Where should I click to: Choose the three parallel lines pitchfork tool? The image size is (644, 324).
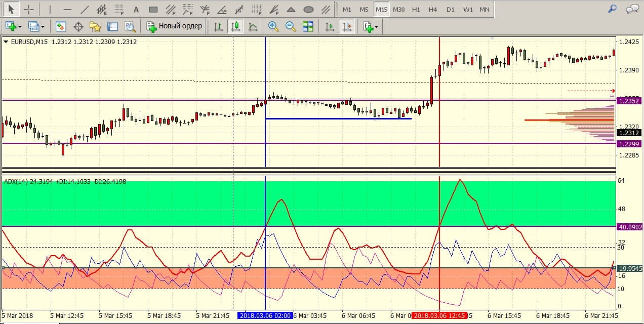(326, 9)
